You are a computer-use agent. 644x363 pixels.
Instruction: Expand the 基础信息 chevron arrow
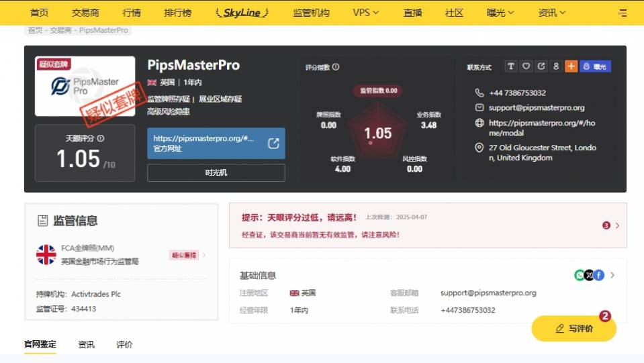(x=612, y=275)
